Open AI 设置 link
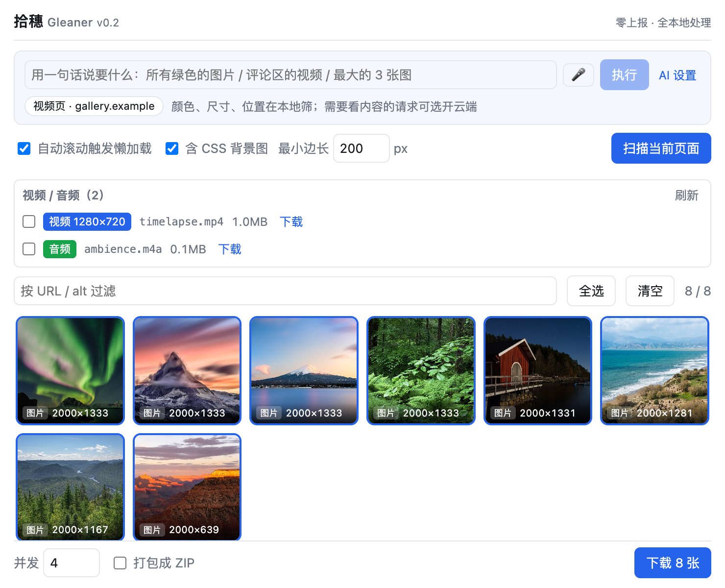725x588 pixels. click(x=677, y=75)
